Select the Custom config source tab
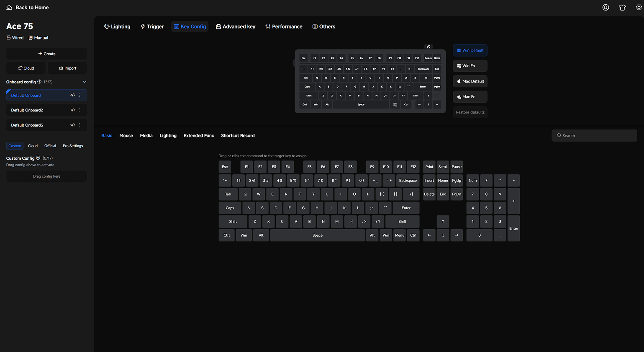This screenshot has width=644, height=352. 15,146
